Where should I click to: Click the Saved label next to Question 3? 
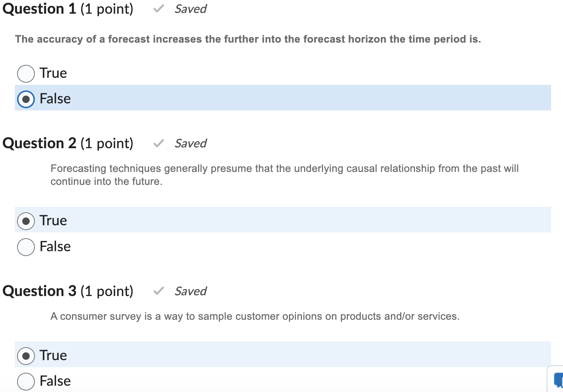pyautogui.click(x=190, y=291)
